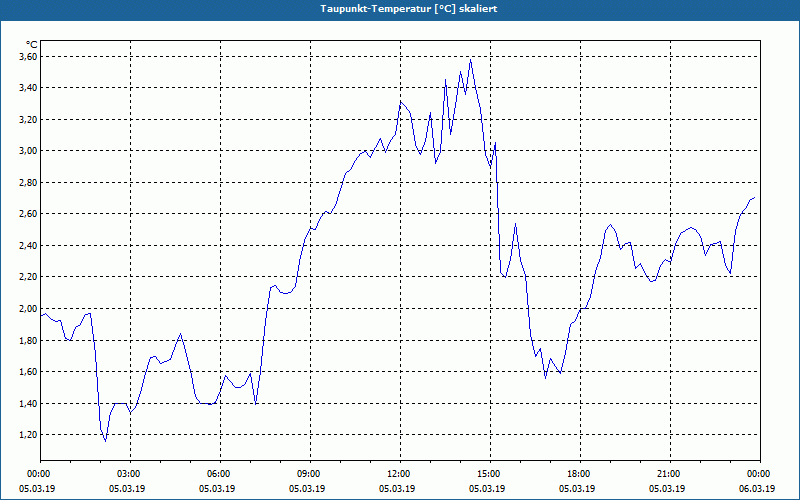Click the title "Taupunkt-Temperatur [°C] skaliert"

(409, 9)
